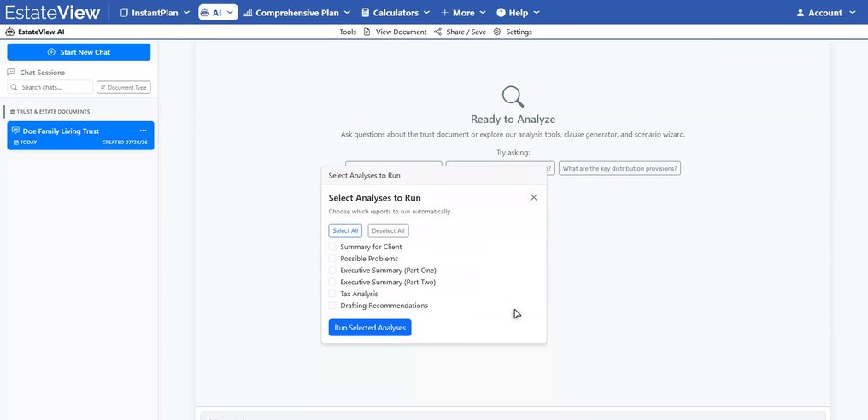Click the Comprehensive Plan chart icon
868x420 pixels.
(x=248, y=13)
